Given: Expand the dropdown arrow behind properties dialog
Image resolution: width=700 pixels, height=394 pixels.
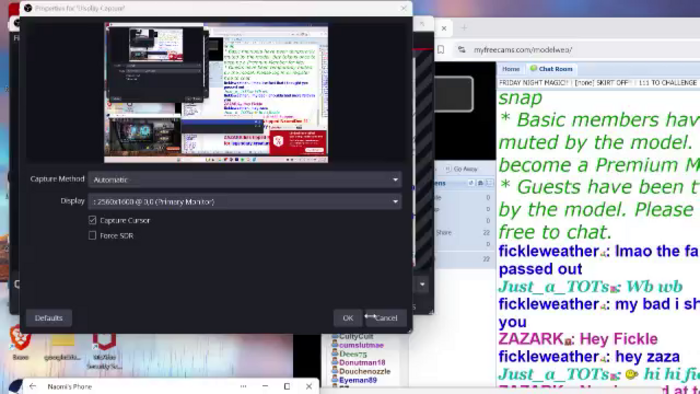Looking at the screenshot, I should coord(422,284).
